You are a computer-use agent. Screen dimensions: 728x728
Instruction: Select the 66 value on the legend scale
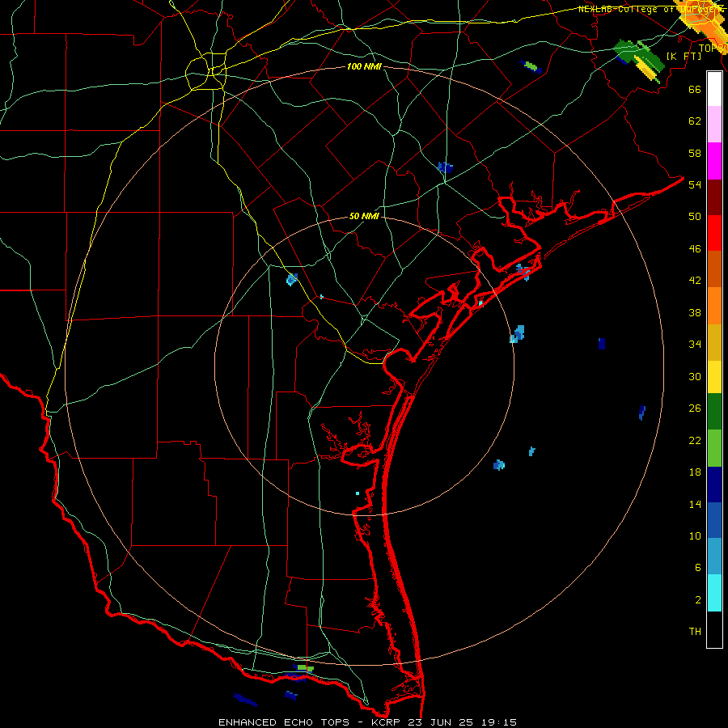[695, 89]
